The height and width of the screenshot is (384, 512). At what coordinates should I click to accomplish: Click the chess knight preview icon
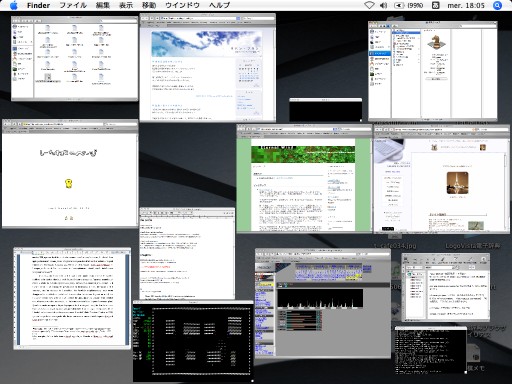pos(436,42)
